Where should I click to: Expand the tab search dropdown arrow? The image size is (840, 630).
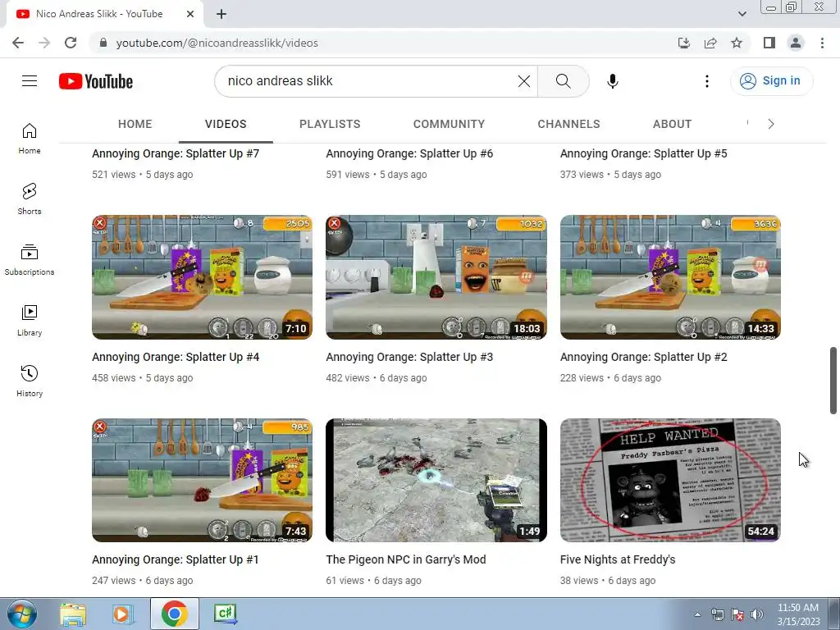(742, 14)
